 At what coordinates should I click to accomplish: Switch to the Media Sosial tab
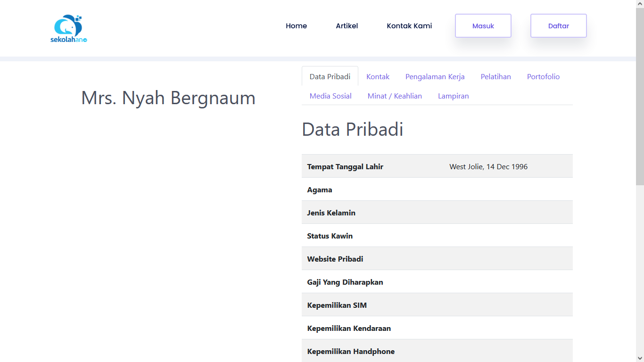(330, 96)
